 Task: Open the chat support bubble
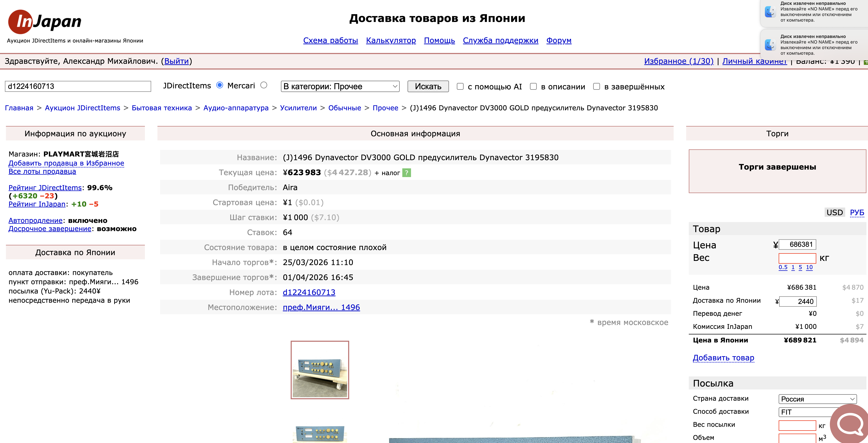tap(850, 424)
